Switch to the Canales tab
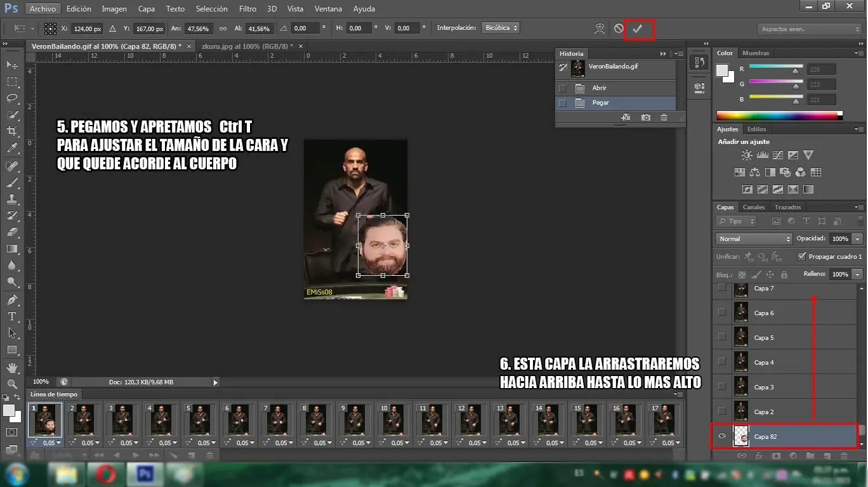The image size is (868, 487). pos(754,207)
